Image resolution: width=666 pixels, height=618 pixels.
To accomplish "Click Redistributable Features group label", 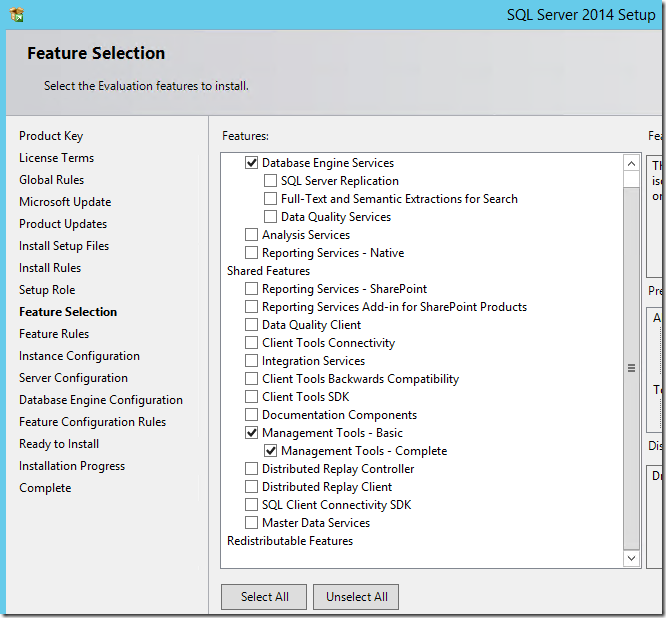I will pyautogui.click(x=290, y=541).
